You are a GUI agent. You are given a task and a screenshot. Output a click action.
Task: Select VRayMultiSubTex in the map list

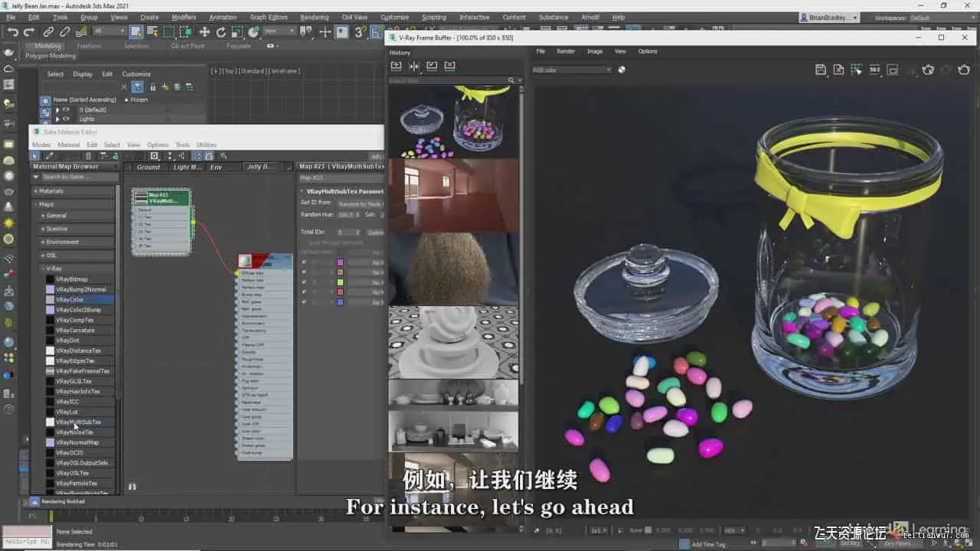(x=78, y=422)
